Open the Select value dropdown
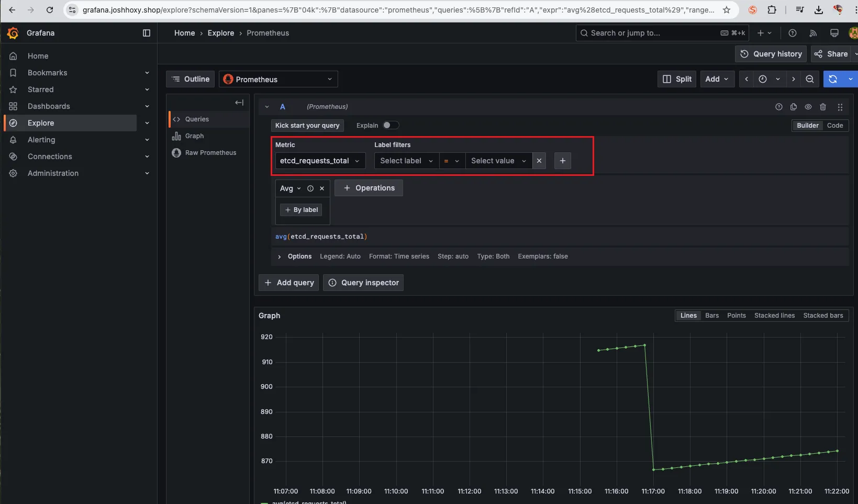 pos(498,161)
